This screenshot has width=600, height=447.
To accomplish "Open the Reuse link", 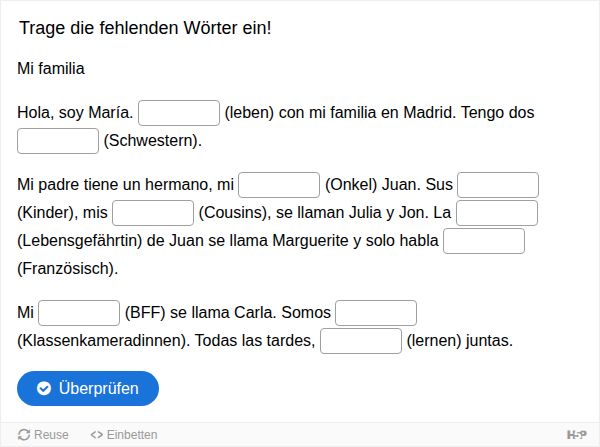I will tap(44, 435).
